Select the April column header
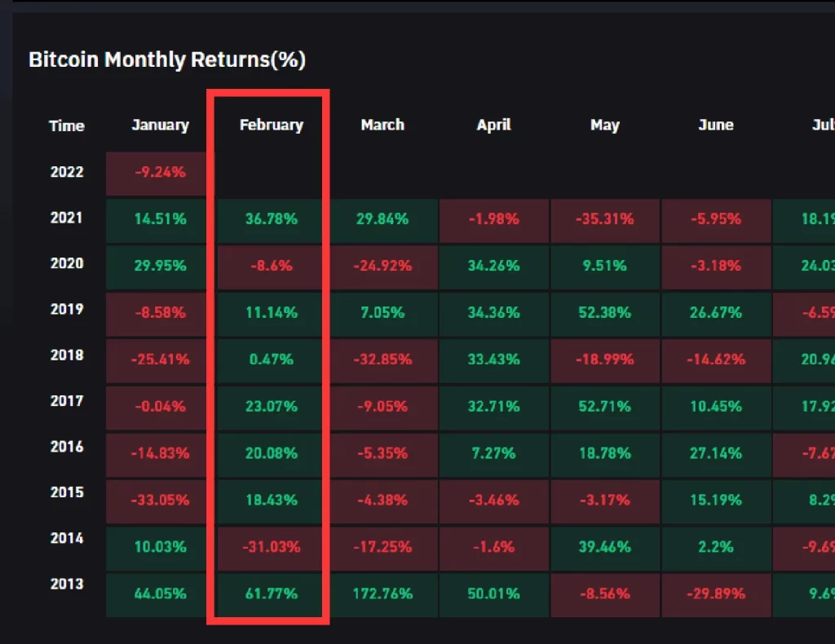This screenshot has width=835, height=644. pyautogui.click(x=493, y=125)
